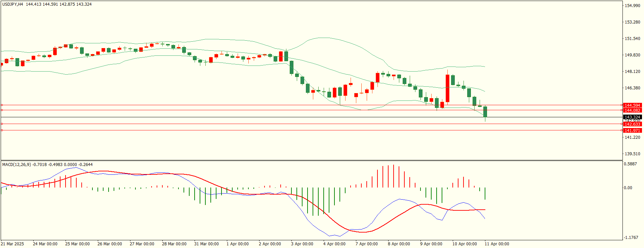Viewport: 644px width, 248px height.
Task: Select the red 144.082 level price tag
Action: pos(632,110)
